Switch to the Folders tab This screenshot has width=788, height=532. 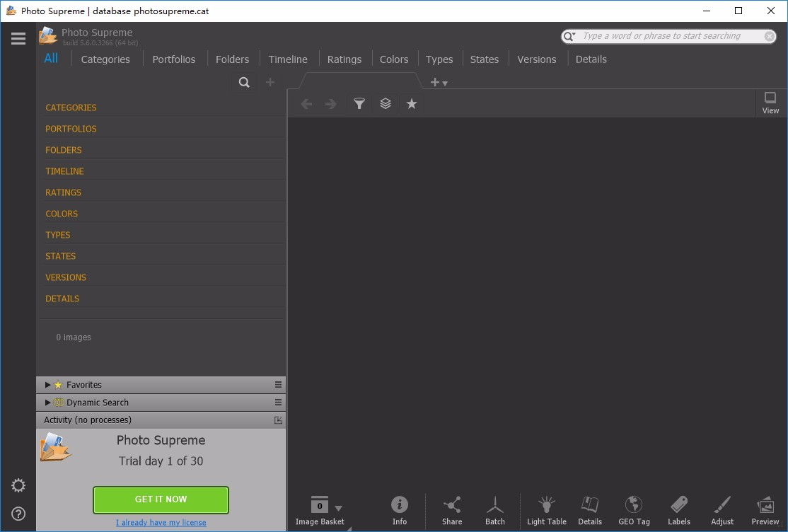tap(232, 59)
